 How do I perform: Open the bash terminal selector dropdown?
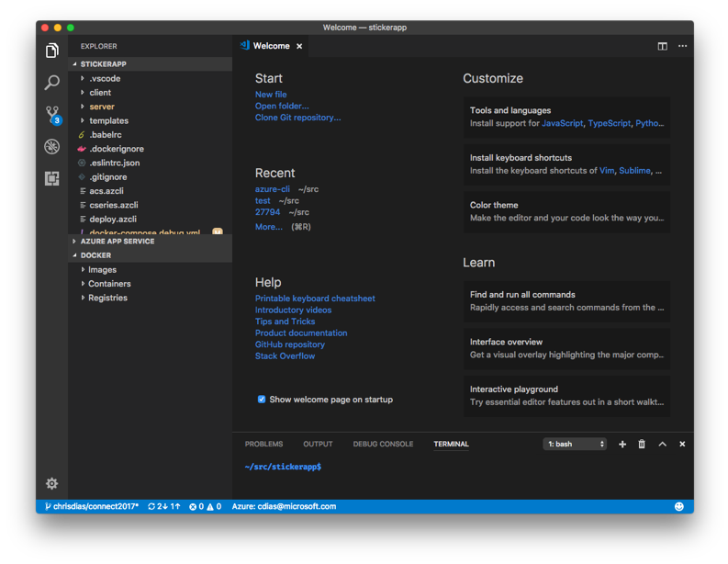[x=576, y=445]
